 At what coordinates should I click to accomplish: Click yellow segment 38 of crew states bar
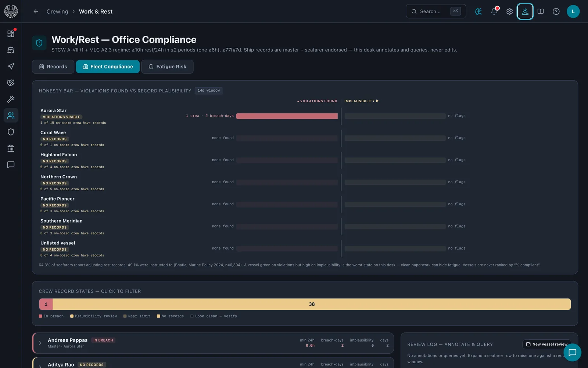[x=312, y=304]
